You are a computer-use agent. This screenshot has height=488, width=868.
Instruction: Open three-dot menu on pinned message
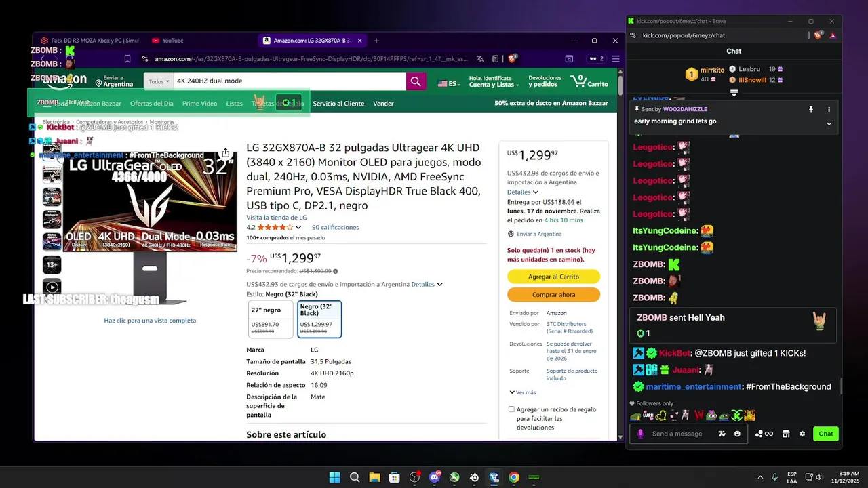(x=829, y=109)
